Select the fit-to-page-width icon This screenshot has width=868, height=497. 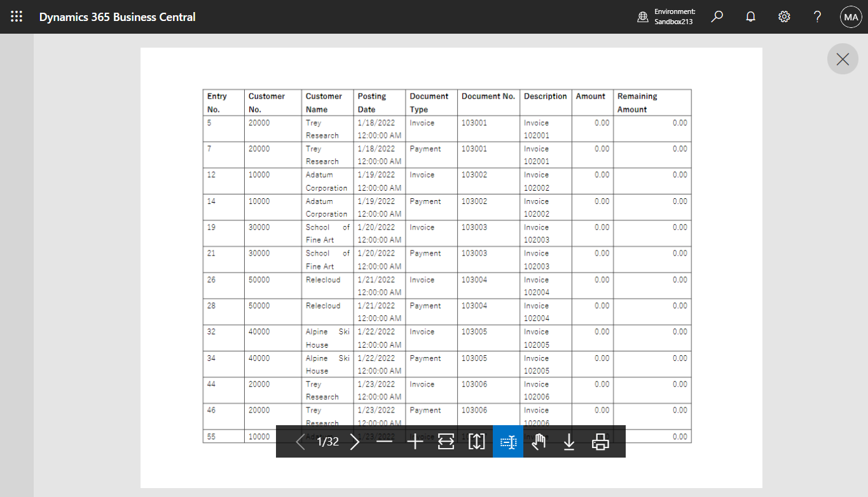tap(446, 442)
